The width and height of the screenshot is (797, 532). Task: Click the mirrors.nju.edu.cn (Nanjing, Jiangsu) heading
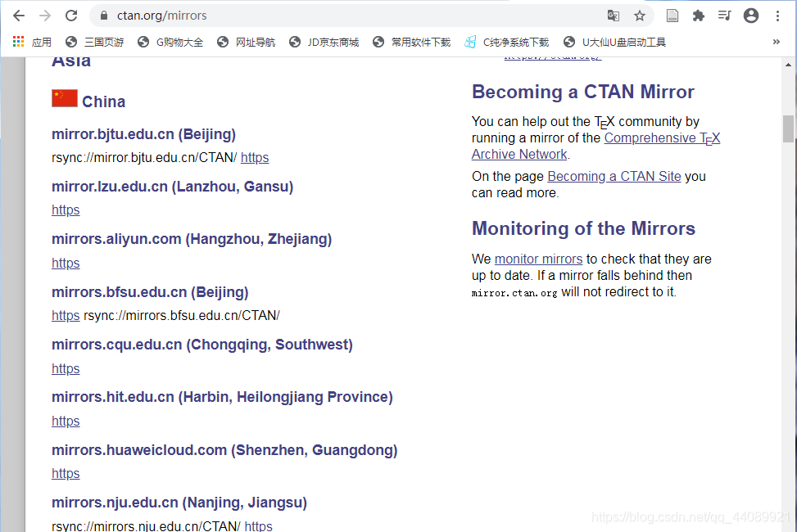(179, 503)
